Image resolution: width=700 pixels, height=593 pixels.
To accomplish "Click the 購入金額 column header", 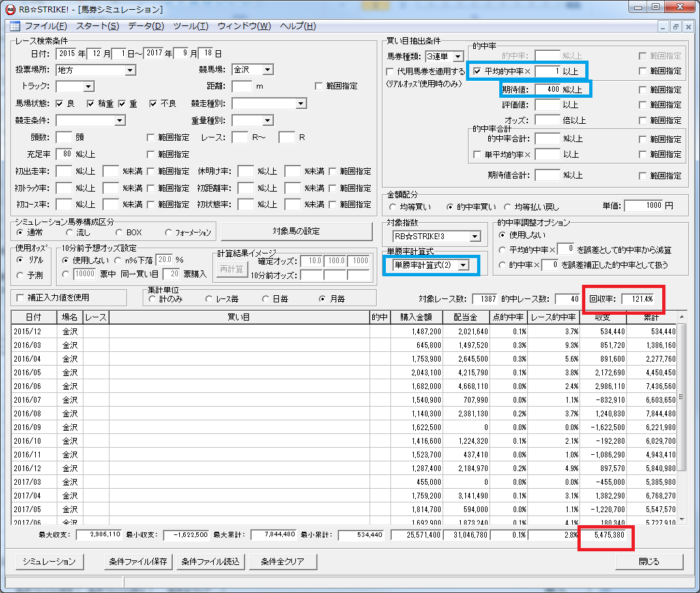I will [x=416, y=317].
